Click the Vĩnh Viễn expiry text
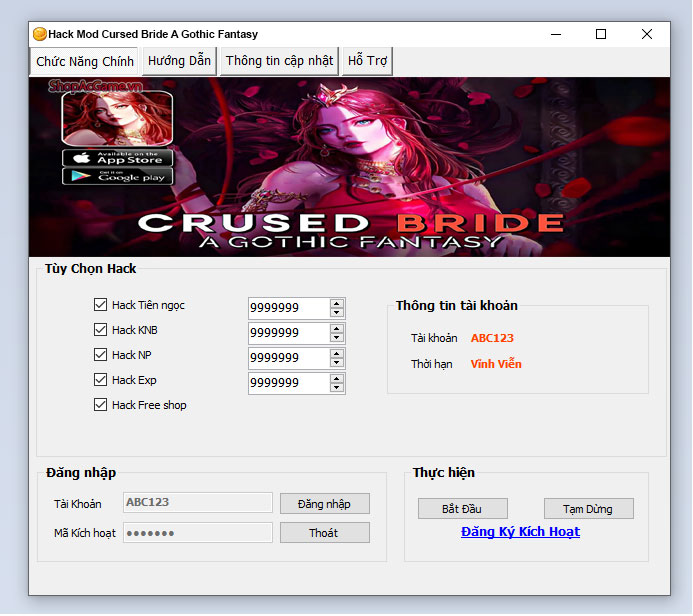 [496, 364]
